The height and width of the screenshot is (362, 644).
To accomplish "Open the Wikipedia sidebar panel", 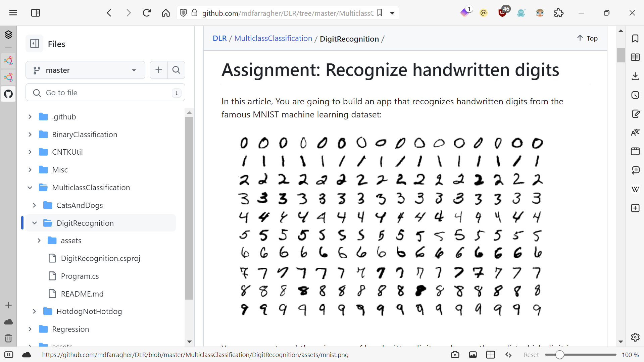I will click(635, 189).
